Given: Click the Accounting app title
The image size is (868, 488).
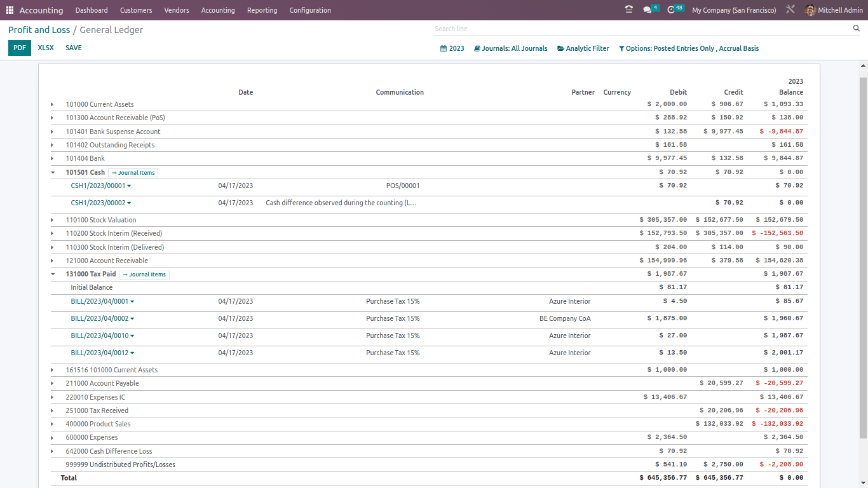Looking at the screenshot, I should (x=41, y=10).
